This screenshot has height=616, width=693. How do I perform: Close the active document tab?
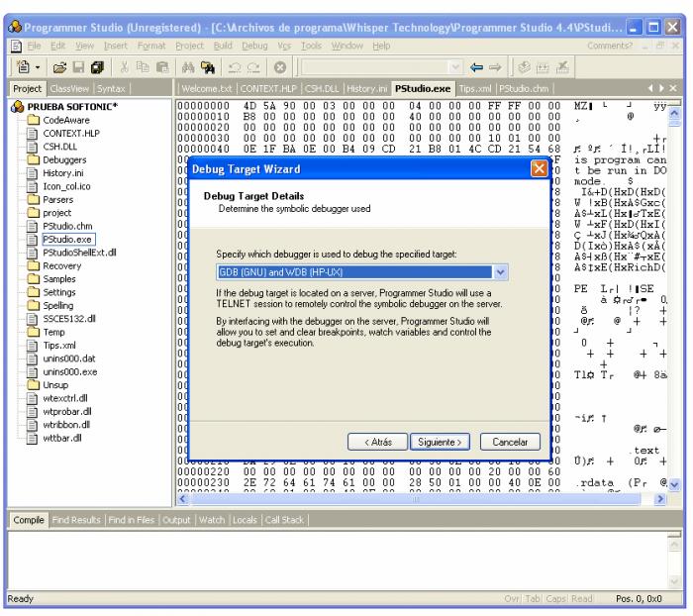click(673, 88)
